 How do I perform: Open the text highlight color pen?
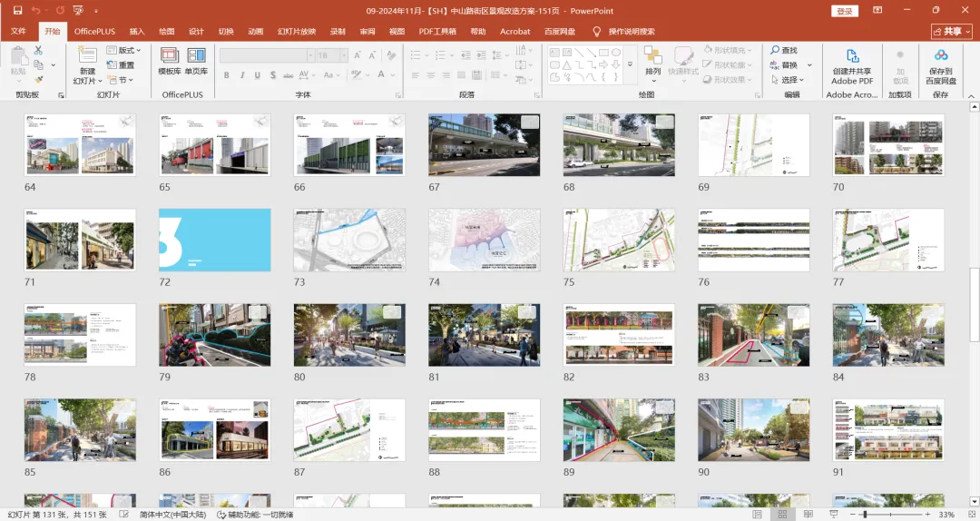pos(358,75)
